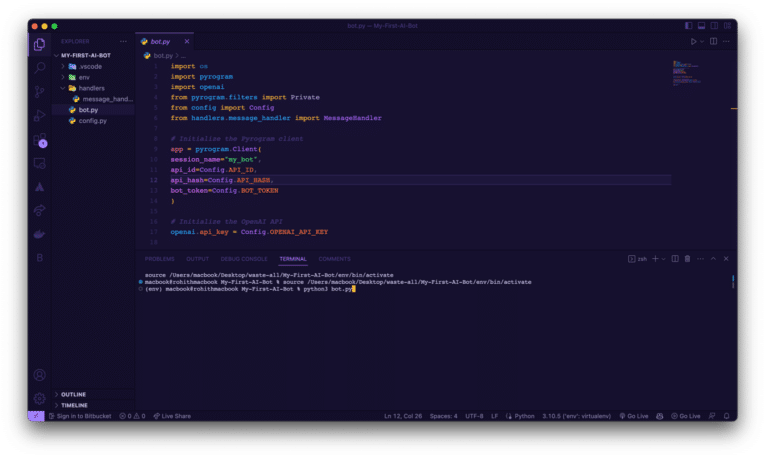Click Sign in to Bitbucket in status bar
Viewport: 768px width, 458px height.
coord(81,415)
